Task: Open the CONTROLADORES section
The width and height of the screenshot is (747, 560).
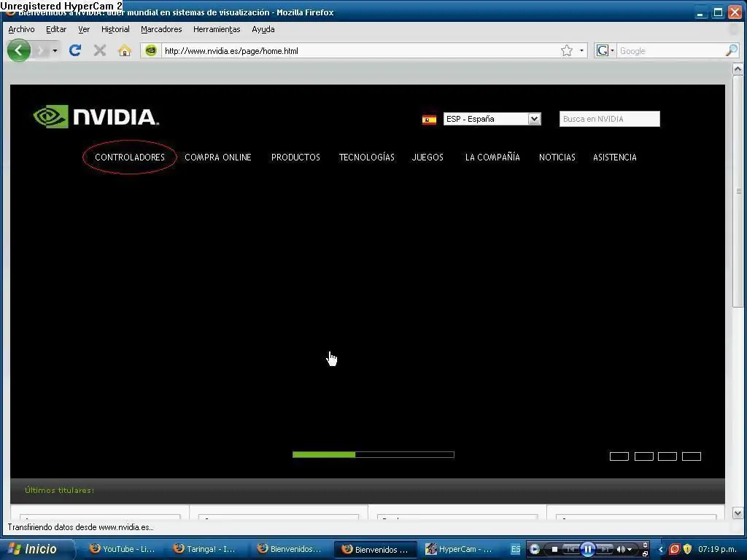Action: [x=130, y=157]
